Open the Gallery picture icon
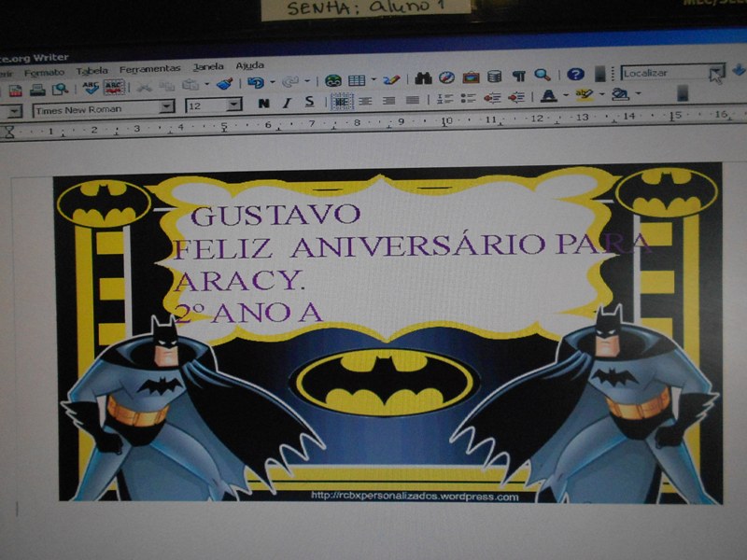 (471, 77)
